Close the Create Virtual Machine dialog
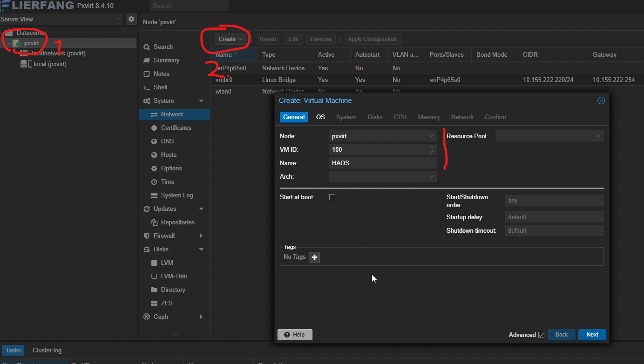 pos(601,101)
